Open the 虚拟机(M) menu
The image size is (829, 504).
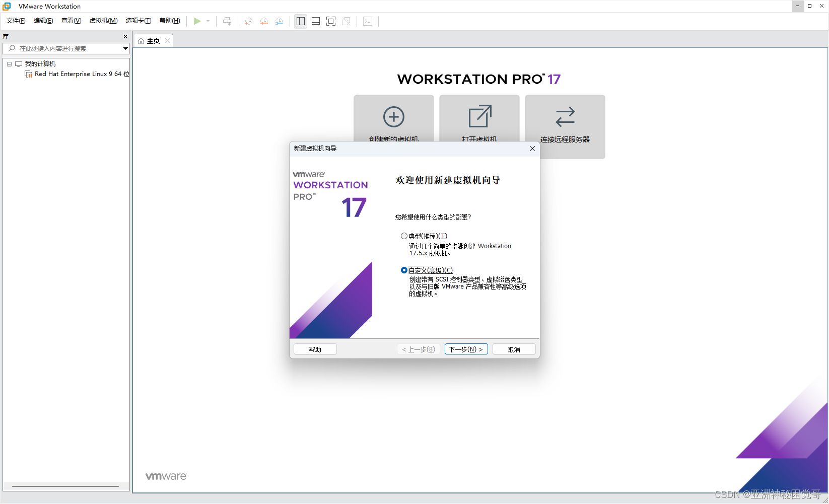click(103, 21)
